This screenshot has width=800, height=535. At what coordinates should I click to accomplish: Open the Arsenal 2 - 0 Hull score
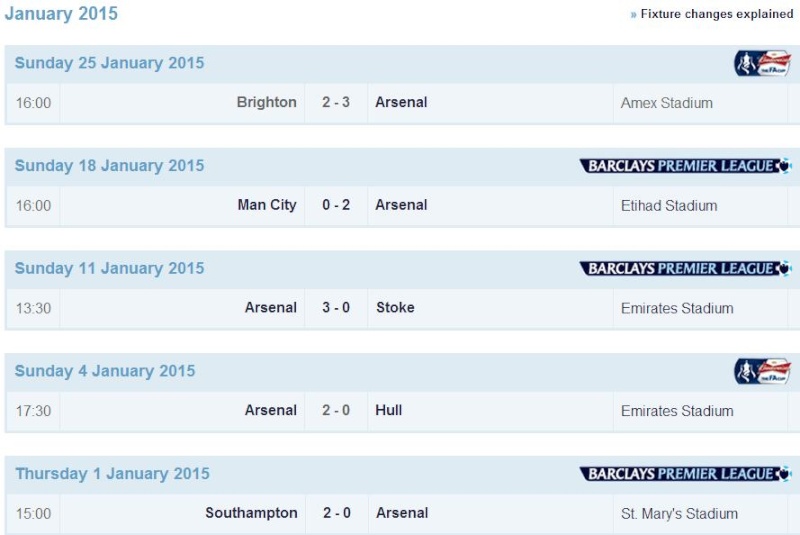tap(336, 410)
